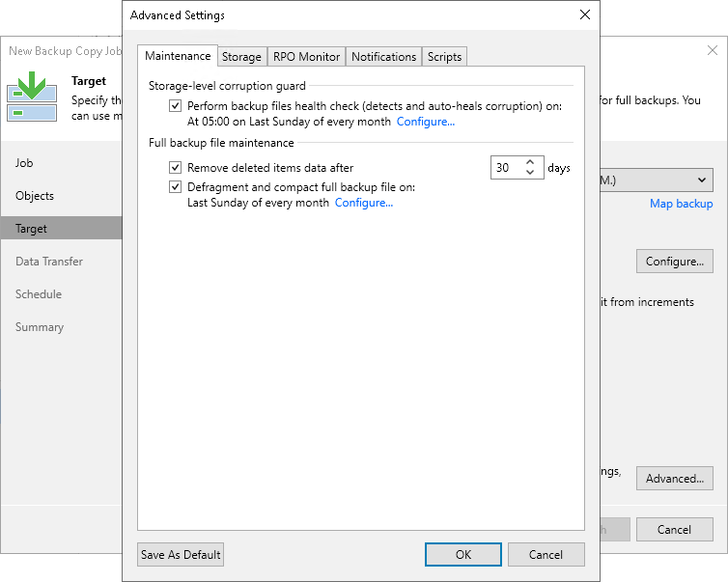Close the Advanced Settings dialog
This screenshot has width=728, height=582.
(x=585, y=14)
